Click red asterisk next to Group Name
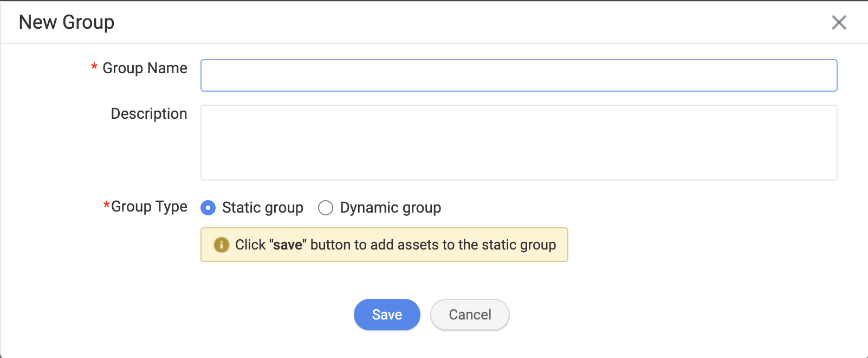Viewport: 868px width, 358px height. point(94,68)
